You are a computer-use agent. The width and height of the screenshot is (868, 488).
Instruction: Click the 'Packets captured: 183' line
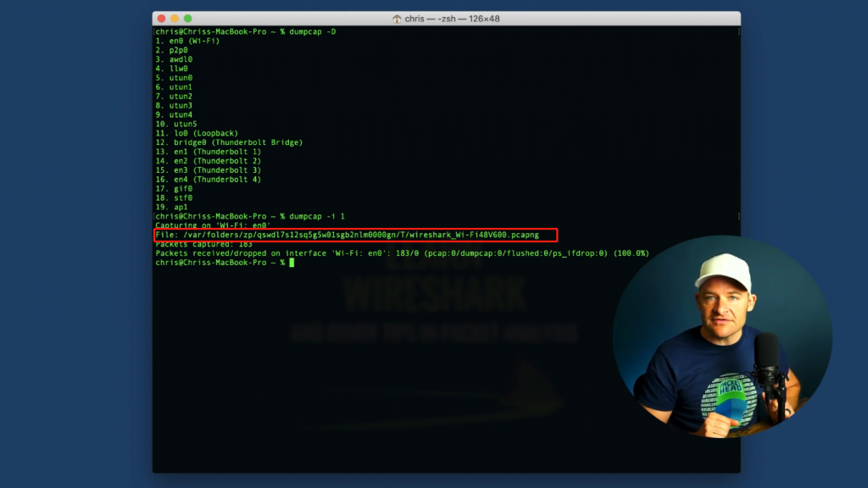point(203,244)
